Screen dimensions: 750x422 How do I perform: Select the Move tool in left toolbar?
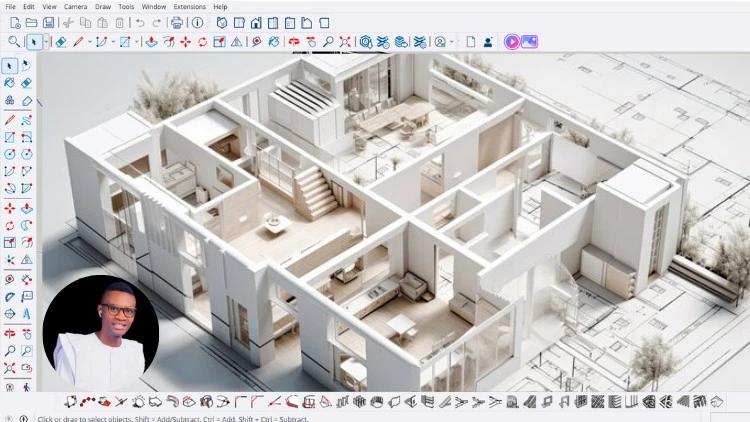10,209
